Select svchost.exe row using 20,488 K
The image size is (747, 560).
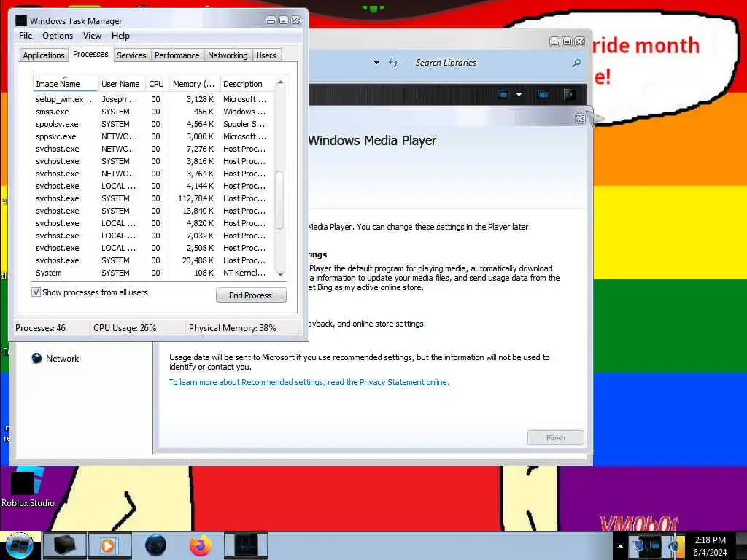tap(153, 260)
